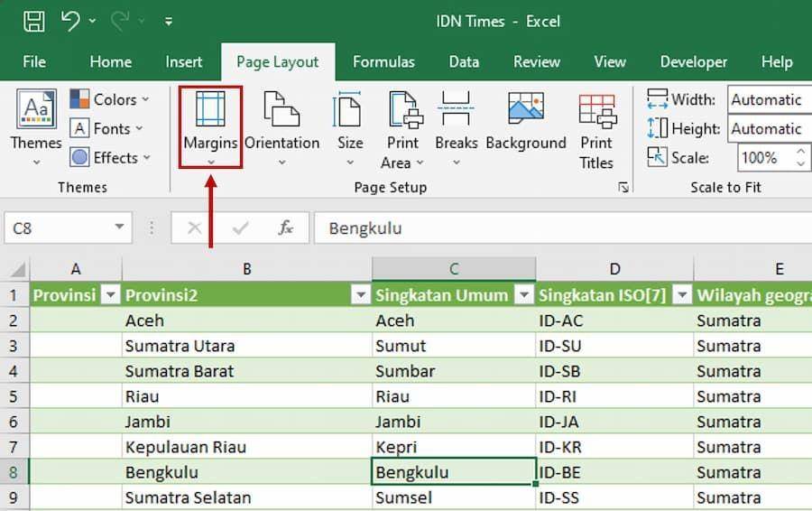Screen dimensions: 812x511
Task: Open the undo history dropdown arrow
Action: click(92, 22)
